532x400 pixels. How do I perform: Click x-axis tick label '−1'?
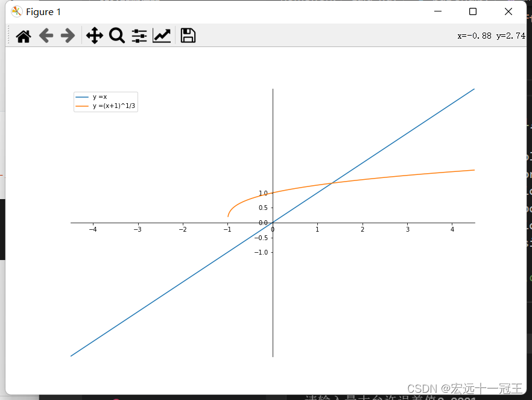pos(227,230)
